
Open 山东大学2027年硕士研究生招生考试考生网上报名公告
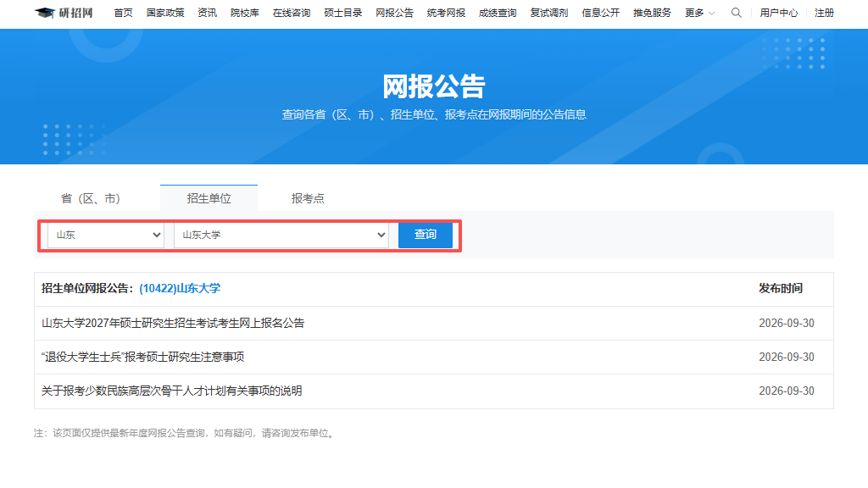pyautogui.click(x=173, y=323)
